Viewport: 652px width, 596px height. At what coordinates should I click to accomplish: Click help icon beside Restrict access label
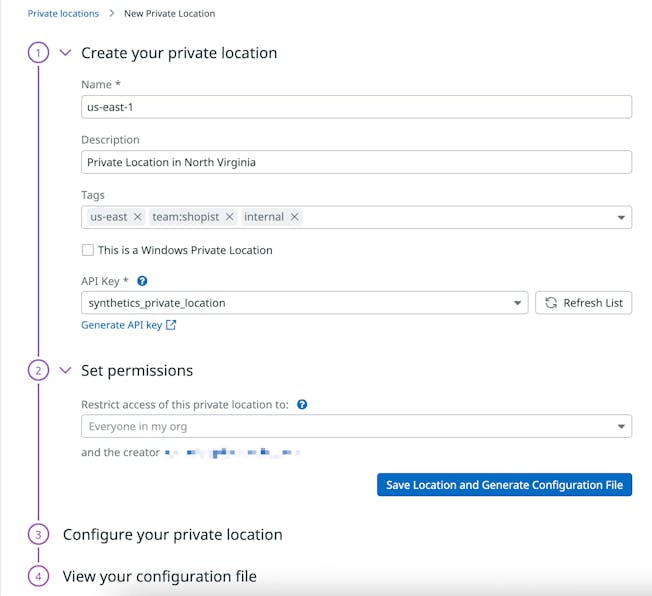(302, 405)
